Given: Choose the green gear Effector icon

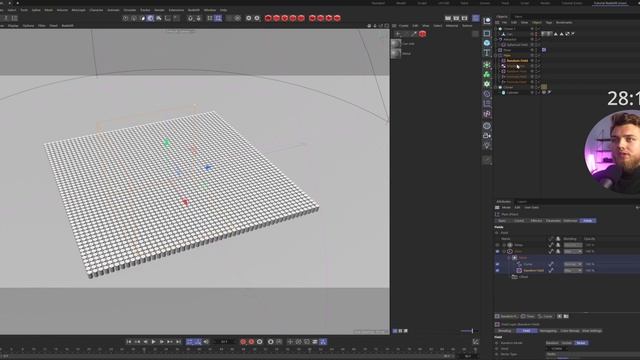Looking at the screenshot, I should coord(487,84).
